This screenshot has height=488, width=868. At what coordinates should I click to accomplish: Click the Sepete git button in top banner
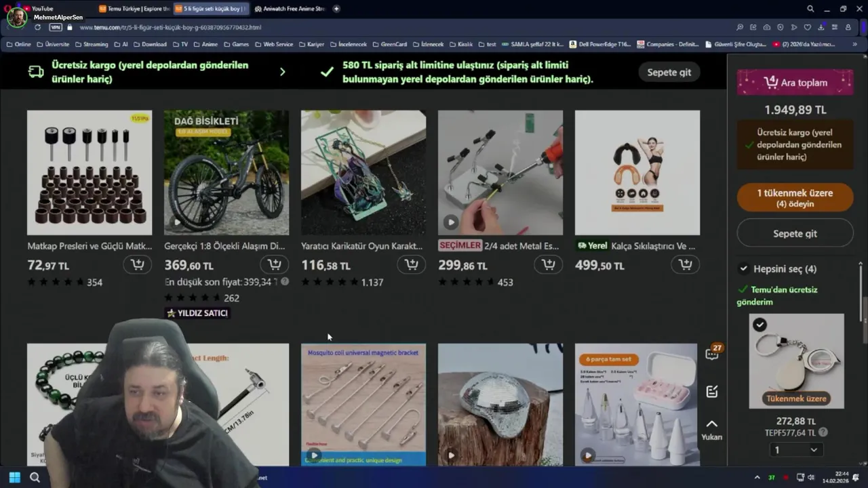[x=669, y=73]
